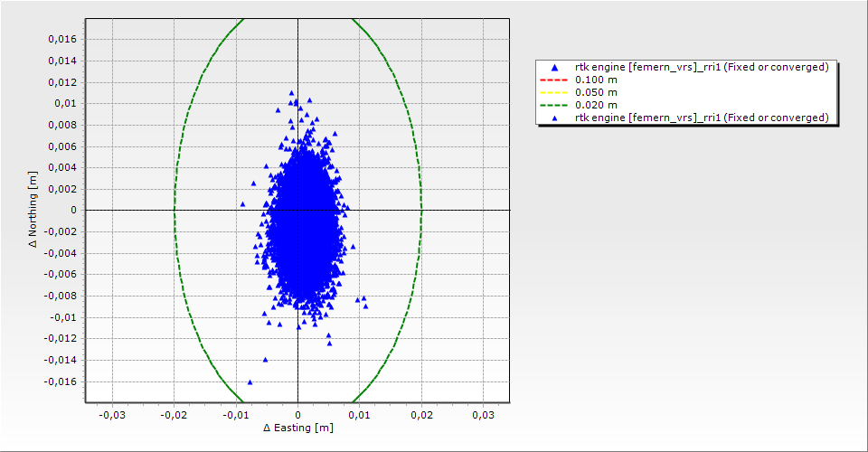Click the 0,03 tick label on easting axis
Screen dimensions: 868x452
click(x=483, y=414)
